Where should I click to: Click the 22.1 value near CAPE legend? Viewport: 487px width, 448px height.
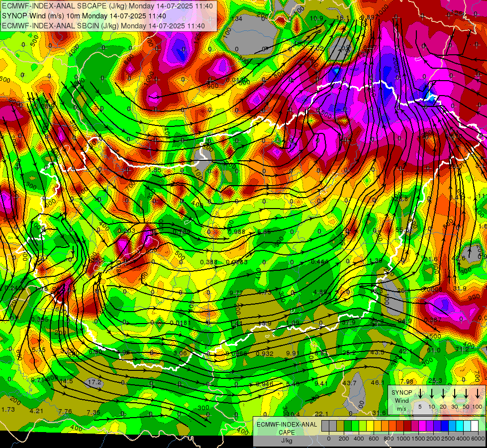[x=321, y=414]
